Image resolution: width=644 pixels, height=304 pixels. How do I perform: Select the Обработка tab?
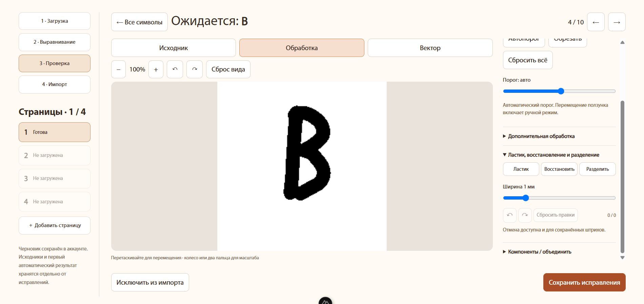click(x=302, y=48)
